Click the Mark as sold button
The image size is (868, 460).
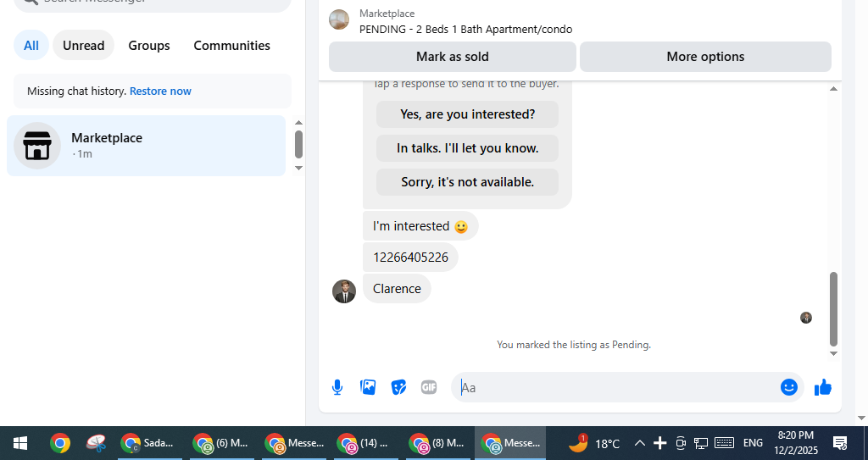point(453,57)
